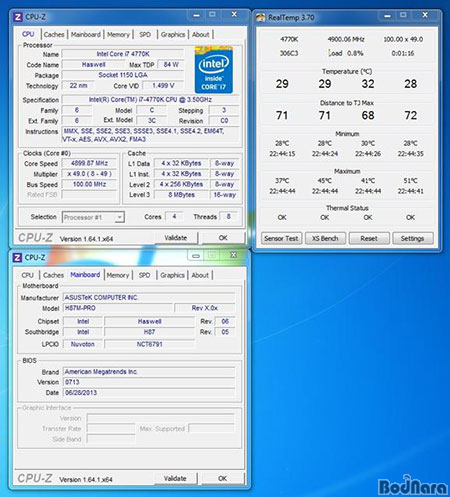
Task: Click RealTemp clock reading 4900.06 MHz
Action: (346, 39)
